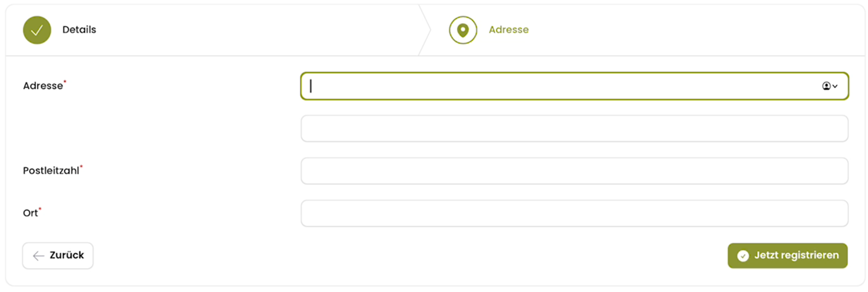Focus the Postleitzahl input field
Image resolution: width=868 pixels, height=292 pixels.
pyautogui.click(x=574, y=171)
